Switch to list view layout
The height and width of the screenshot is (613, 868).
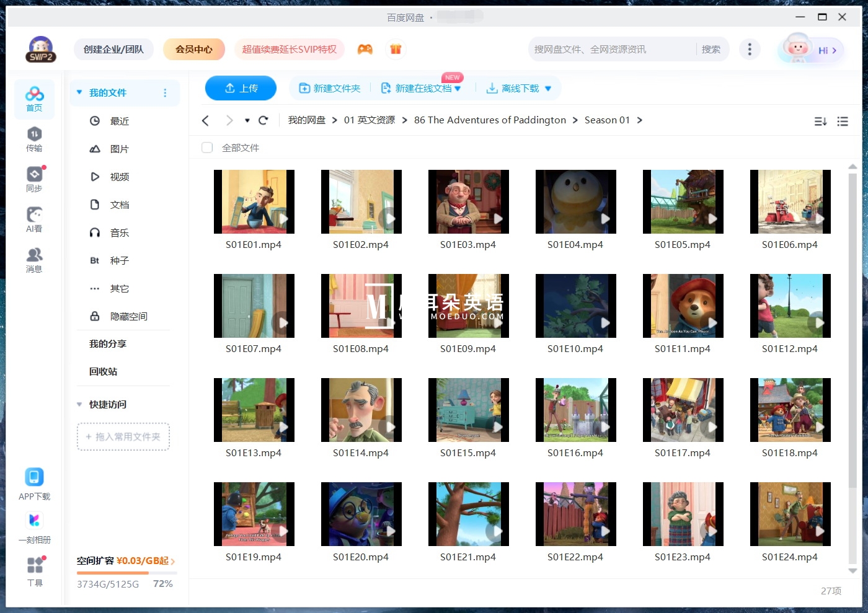pyautogui.click(x=843, y=121)
